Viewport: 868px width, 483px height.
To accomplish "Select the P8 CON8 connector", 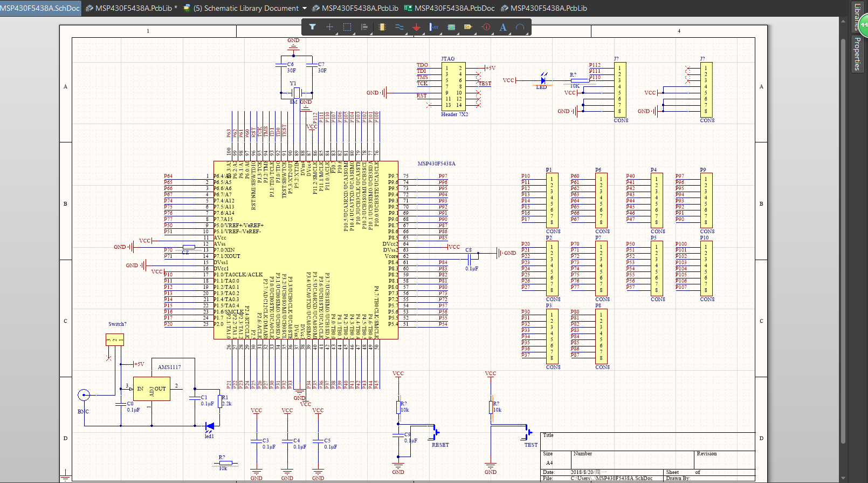I will pyautogui.click(x=601, y=337).
